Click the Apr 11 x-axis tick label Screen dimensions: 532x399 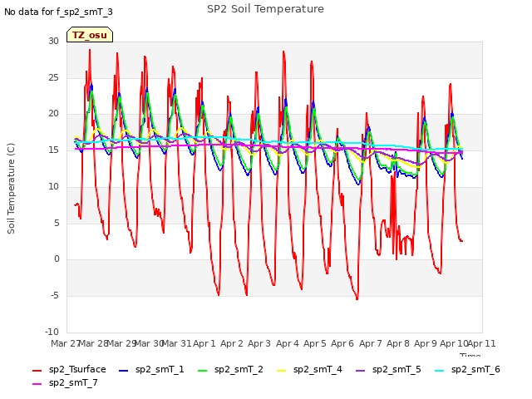click(482, 343)
